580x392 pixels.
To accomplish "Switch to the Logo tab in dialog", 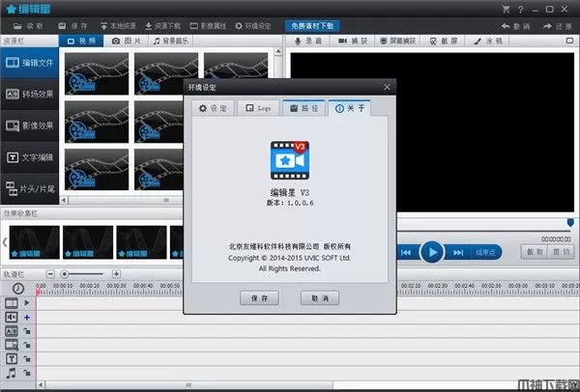I will click(x=259, y=108).
